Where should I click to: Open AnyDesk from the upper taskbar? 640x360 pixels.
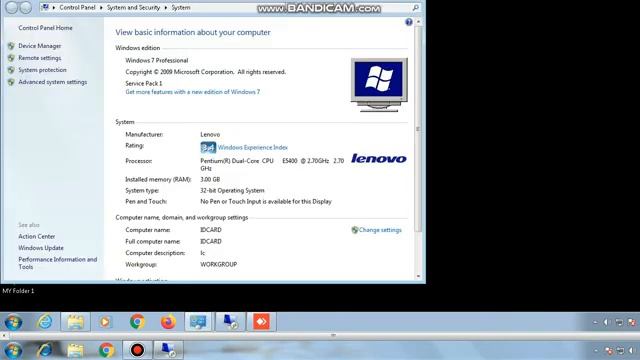pyautogui.click(x=261, y=322)
